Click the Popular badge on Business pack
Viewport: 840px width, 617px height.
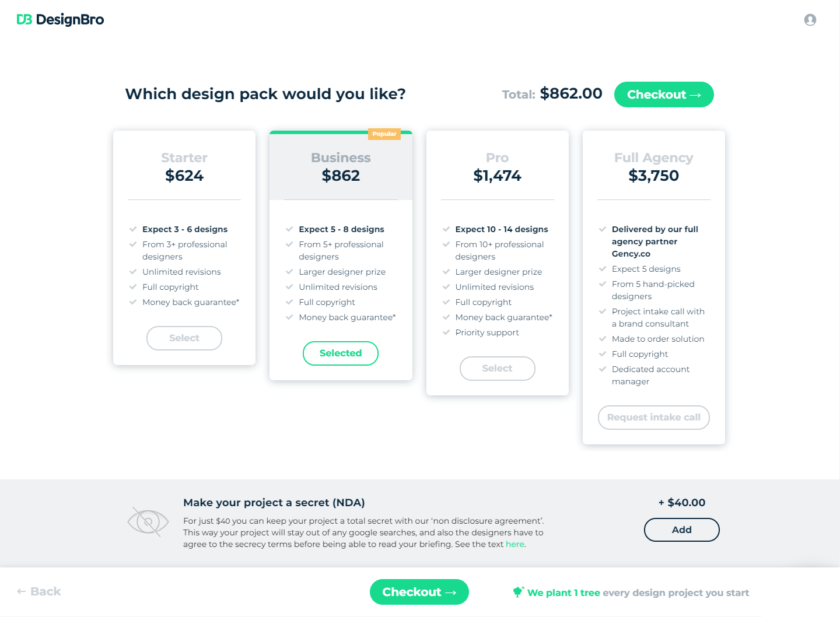point(384,134)
